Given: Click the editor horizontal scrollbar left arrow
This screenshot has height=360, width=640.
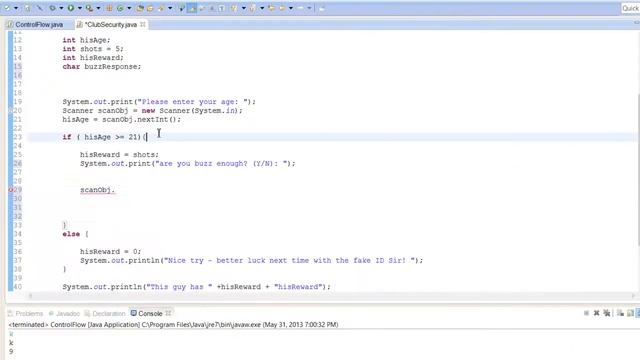Looking at the screenshot, I should pyautogui.click(x=30, y=296).
